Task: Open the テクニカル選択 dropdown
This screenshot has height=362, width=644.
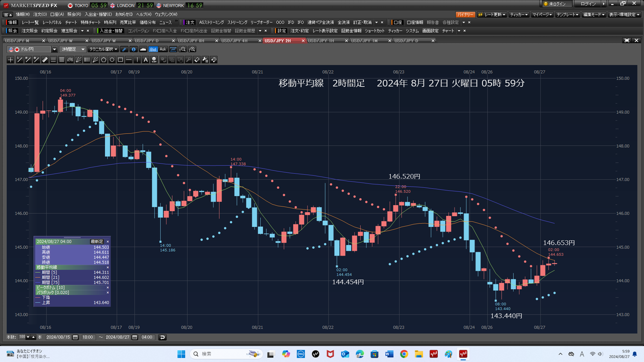Action: [103, 49]
